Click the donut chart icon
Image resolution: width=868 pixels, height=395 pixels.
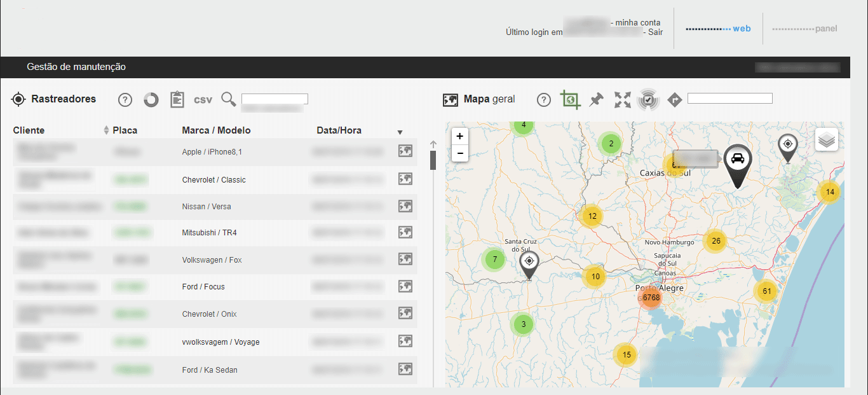pyautogui.click(x=151, y=100)
